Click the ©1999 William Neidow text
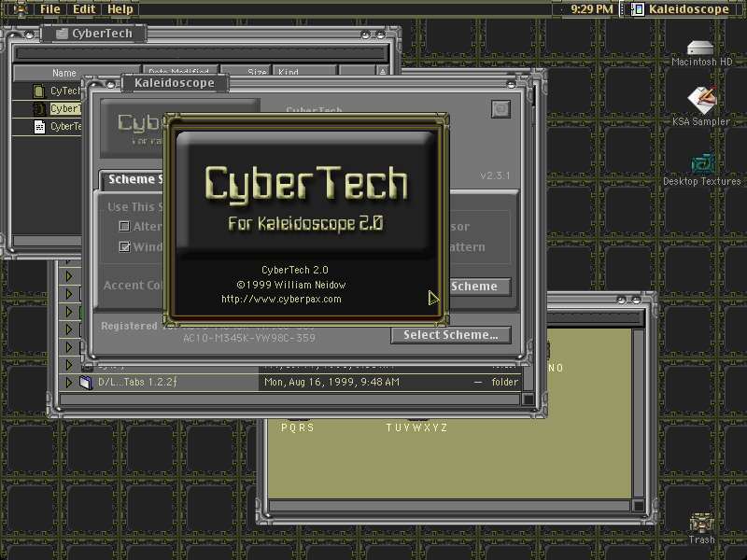747x560 pixels. point(291,285)
